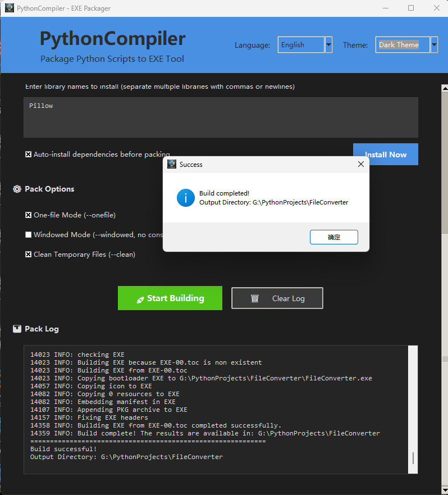
Task: Click the blue info icon in the dialog
Action: [186, 198]
